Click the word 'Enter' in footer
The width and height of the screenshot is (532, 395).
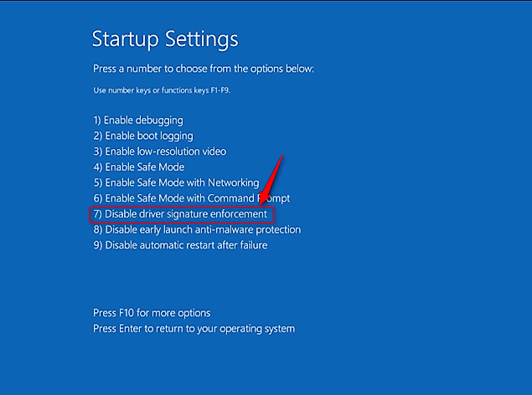(135, 329)
